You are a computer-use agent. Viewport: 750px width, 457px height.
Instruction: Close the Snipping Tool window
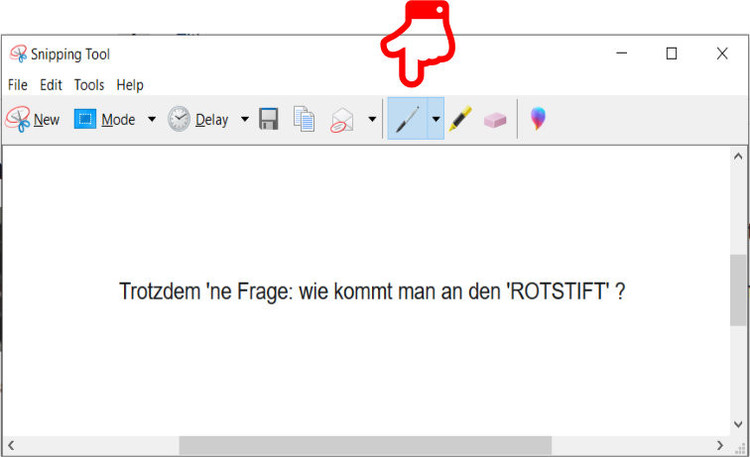click(722, 53)
